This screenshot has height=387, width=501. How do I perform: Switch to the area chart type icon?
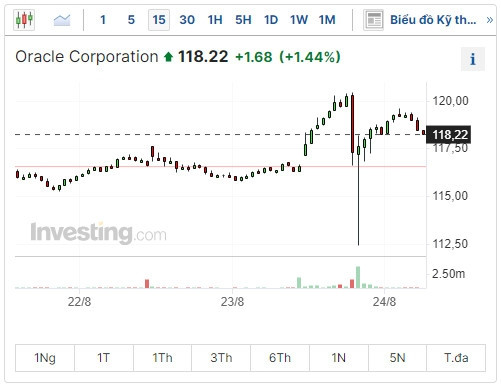point(62,20)
